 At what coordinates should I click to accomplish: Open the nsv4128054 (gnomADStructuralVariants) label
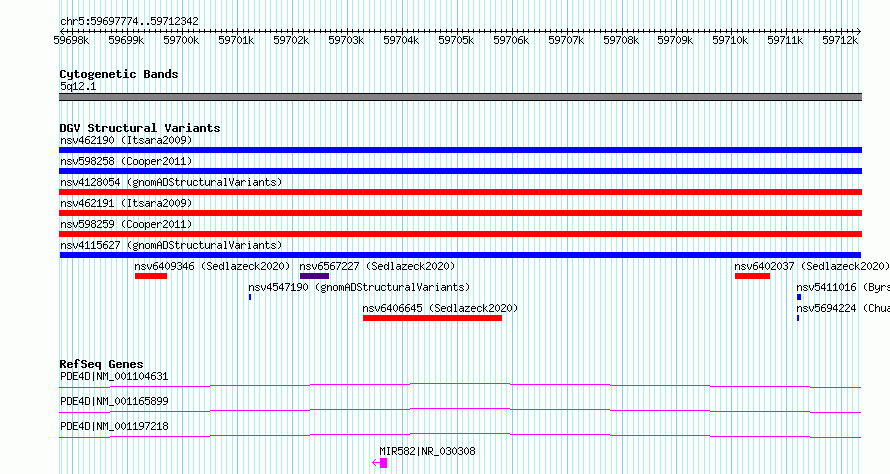(x=171, y=182)
